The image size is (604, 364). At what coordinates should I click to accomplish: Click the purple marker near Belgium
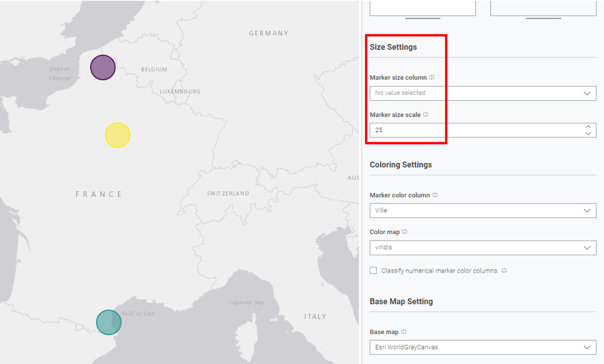tap(103, 67)
